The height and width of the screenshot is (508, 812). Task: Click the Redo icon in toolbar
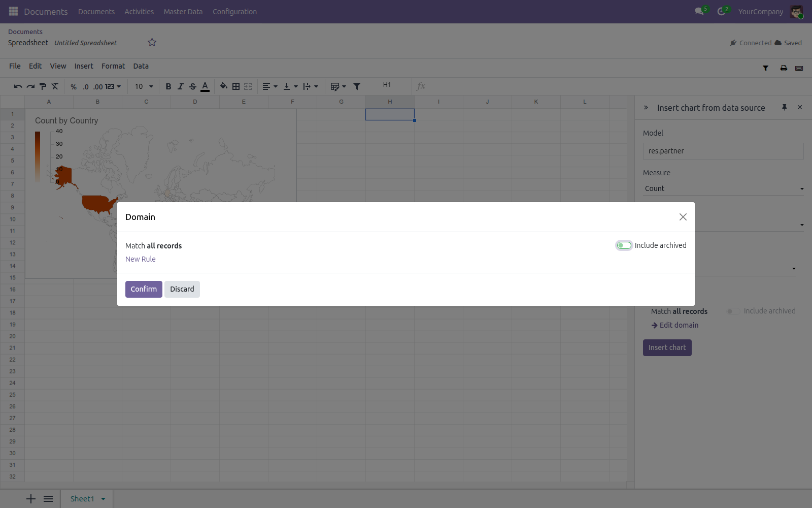click(30, 87)
